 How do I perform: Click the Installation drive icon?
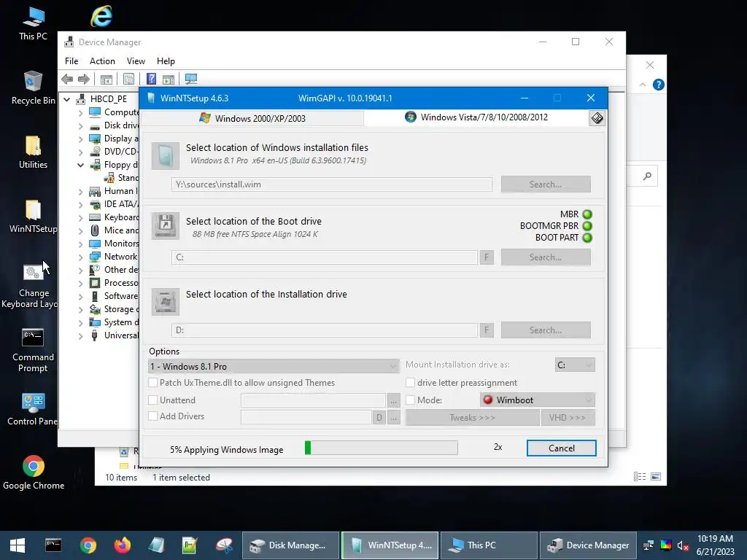pyautogui.click(x=166, y=301)
